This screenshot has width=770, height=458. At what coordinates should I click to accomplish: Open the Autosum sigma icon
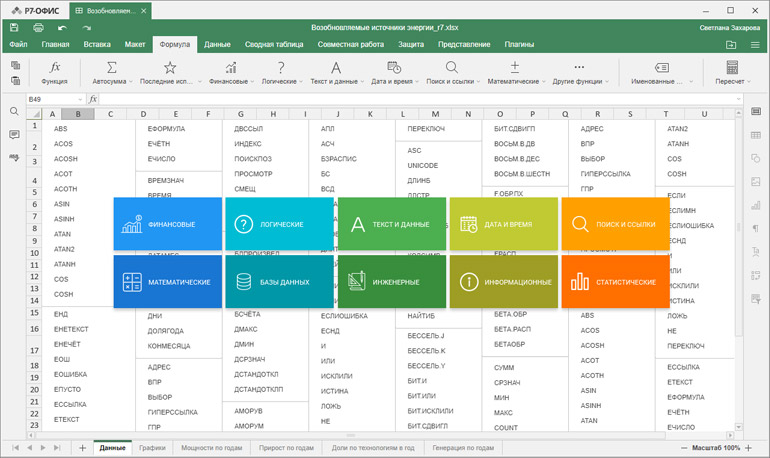coord(110,68)
